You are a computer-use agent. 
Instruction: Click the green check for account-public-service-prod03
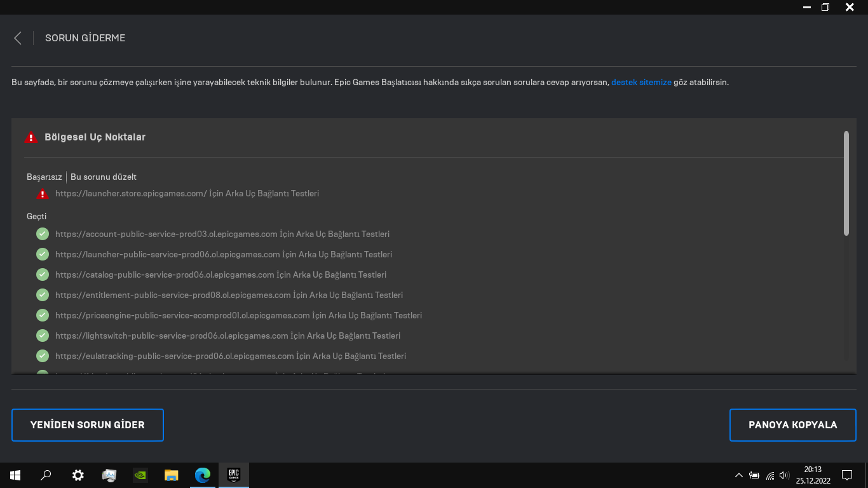43,234
